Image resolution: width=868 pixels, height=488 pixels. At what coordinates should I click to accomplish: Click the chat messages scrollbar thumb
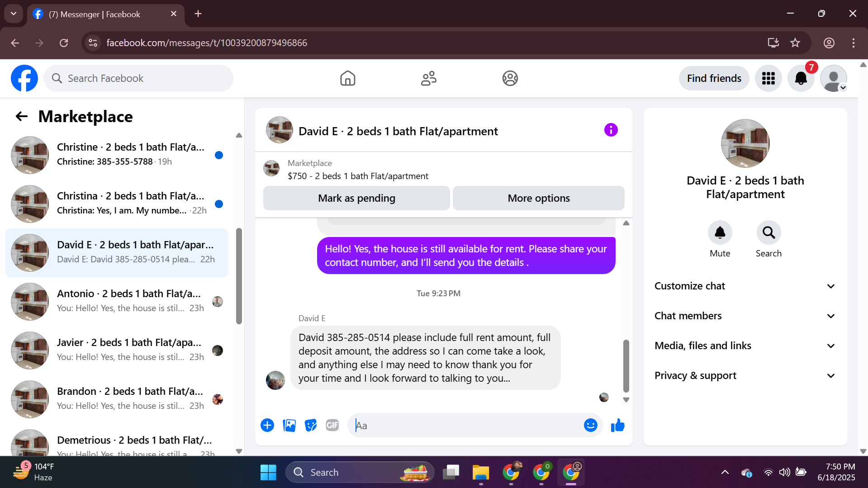click(x=626, y=366)
